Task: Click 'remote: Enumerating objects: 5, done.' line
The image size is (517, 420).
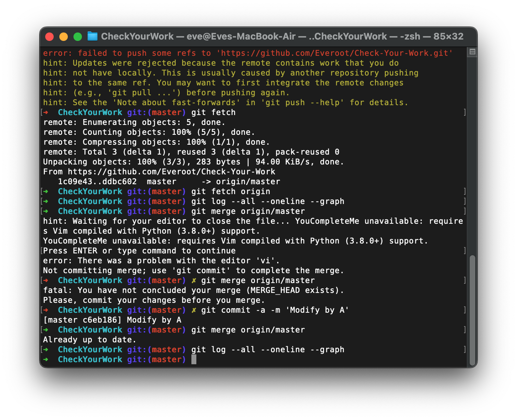Action: (134, 122)
